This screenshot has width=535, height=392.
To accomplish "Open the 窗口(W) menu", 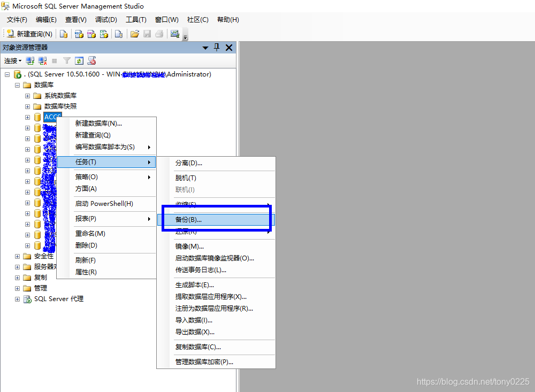I will click(x=166, y=20).
